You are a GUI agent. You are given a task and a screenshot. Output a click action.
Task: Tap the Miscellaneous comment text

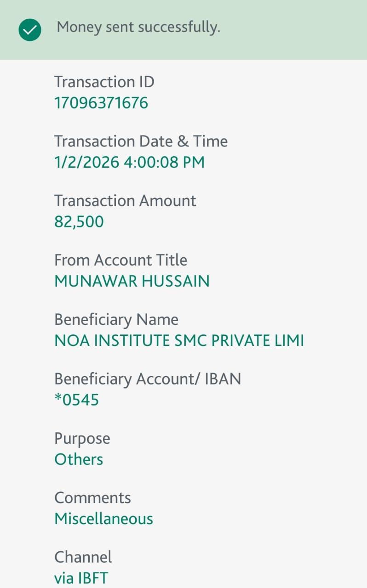pos(103,519)
